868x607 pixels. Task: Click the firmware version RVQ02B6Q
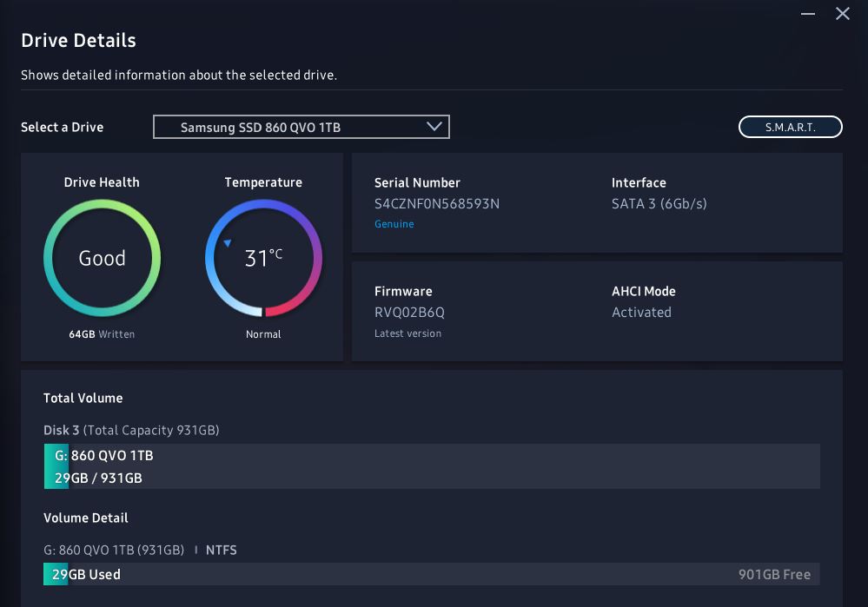pyautogui.click(x=409, y=313)
